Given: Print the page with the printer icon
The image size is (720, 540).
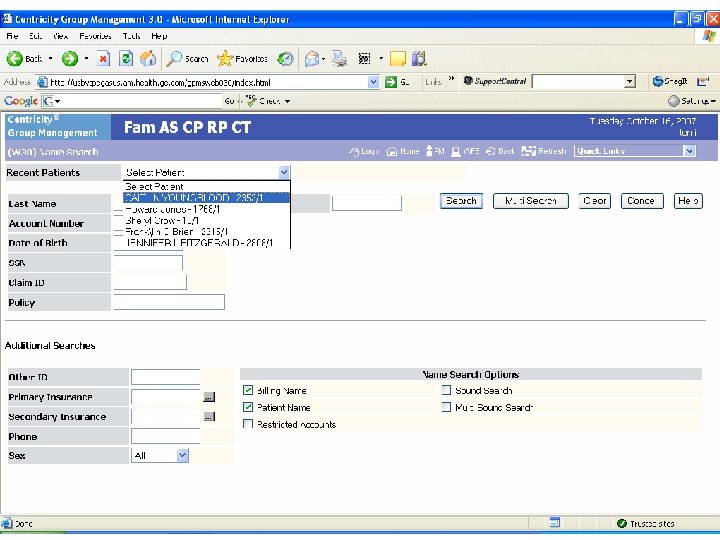Looking at the screenshot, I should [x=340, y=59].
